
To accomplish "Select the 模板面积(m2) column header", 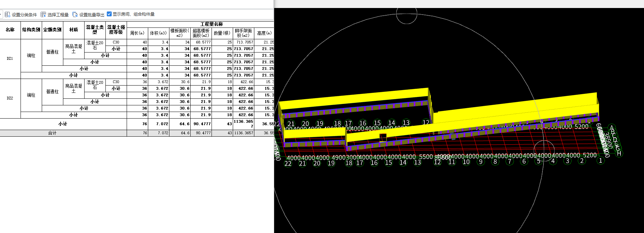I will pyautogui.click(x=180, y=33).
